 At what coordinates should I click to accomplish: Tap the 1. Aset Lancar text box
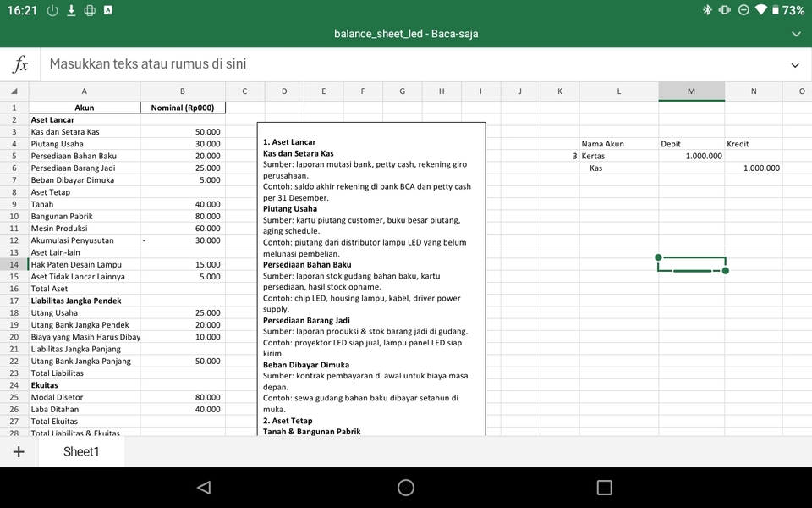[371, 279]
